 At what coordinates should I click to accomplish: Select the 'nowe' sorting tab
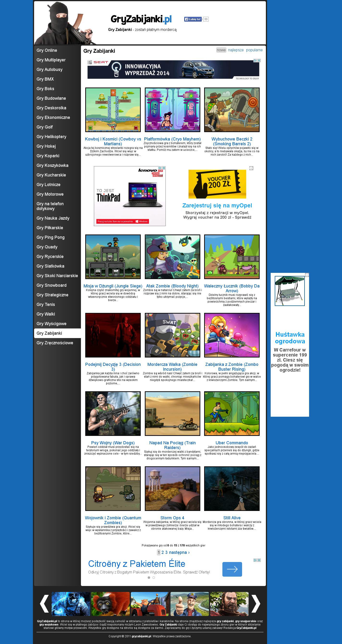pyautogui.click(x=221, y=50)
